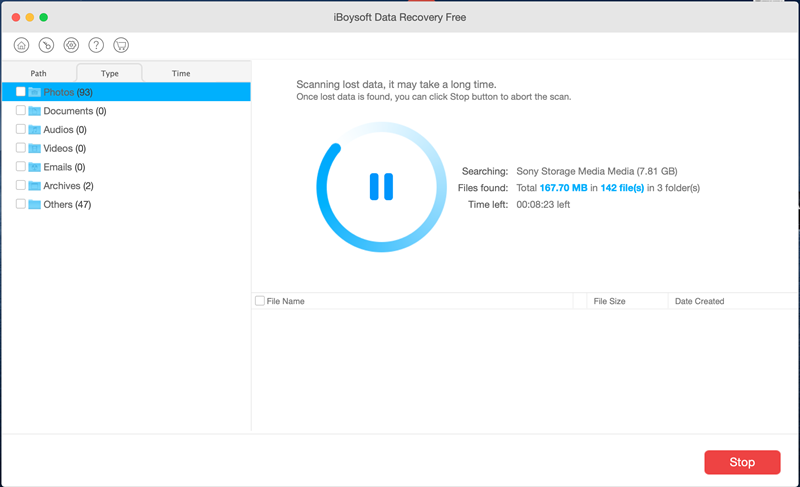Select the Emails (0) row

point(127,167)
